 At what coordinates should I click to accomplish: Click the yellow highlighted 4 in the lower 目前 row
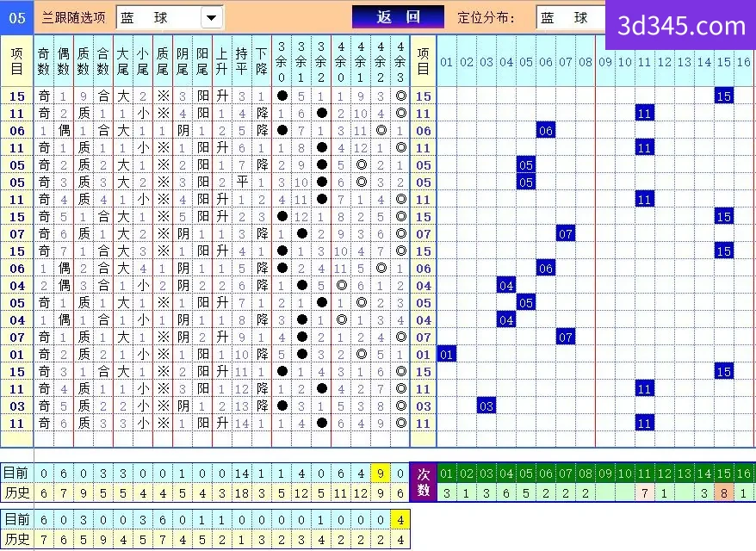[x=400, y=520]
